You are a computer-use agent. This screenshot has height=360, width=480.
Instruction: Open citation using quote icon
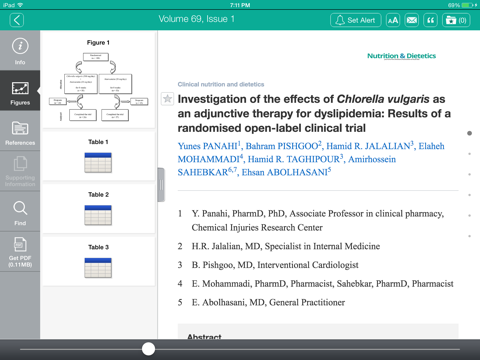pos(430,20)
